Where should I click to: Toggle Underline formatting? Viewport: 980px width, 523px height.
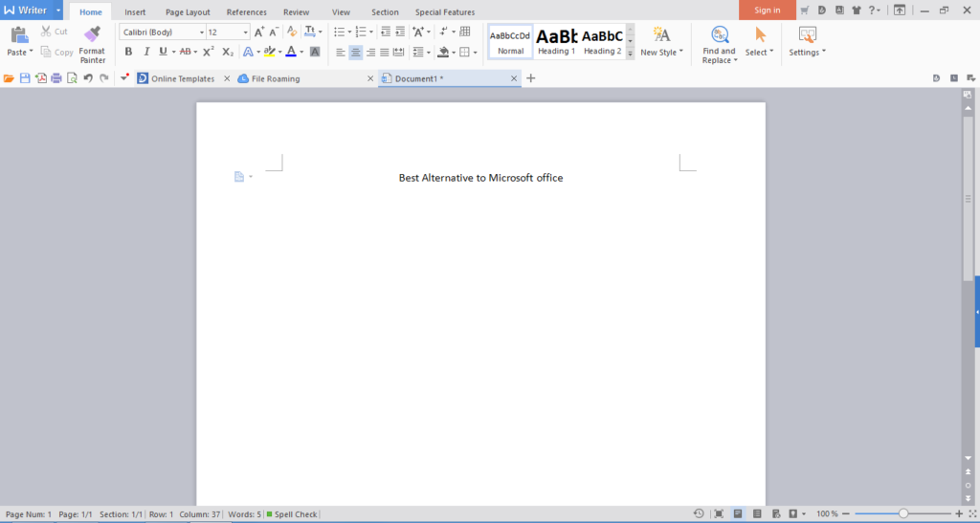(163, 52)
